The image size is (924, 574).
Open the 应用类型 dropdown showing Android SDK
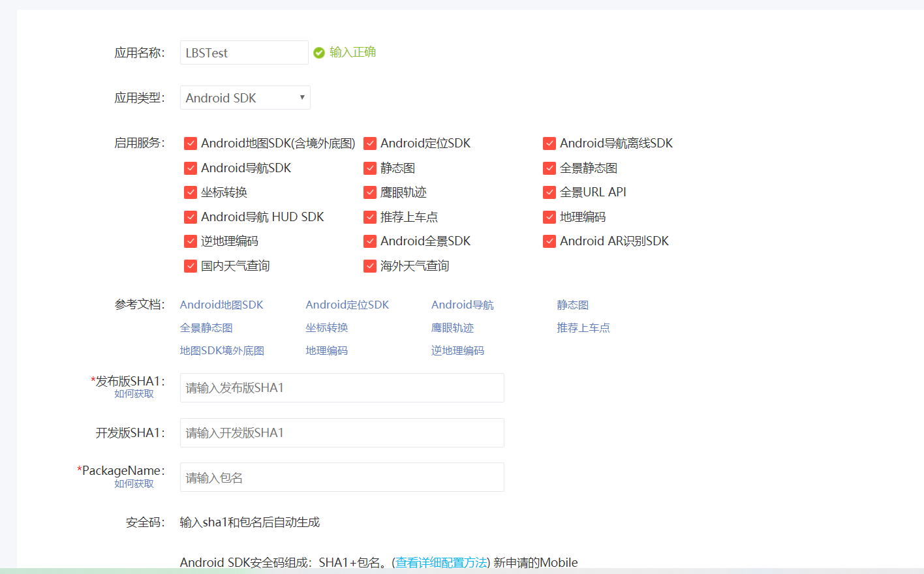click(x=245, y=97)
